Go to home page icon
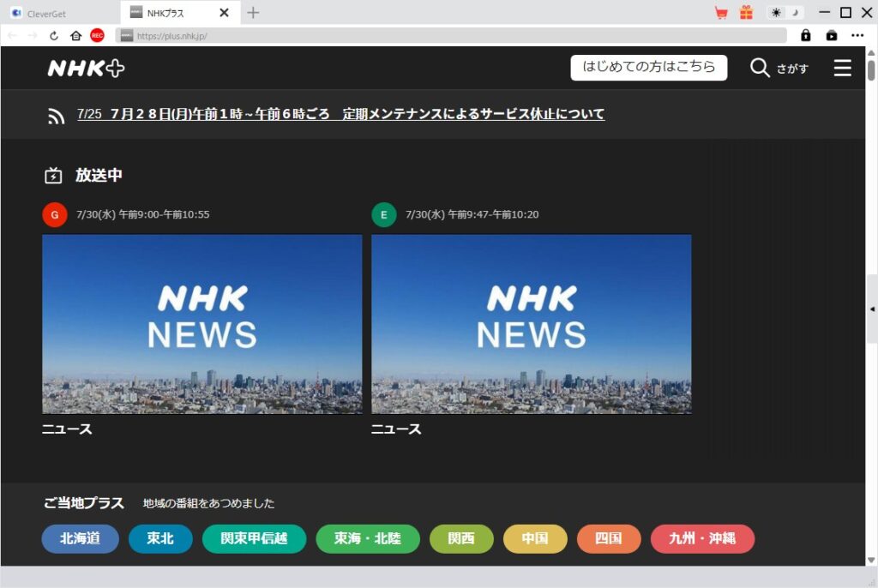 pos(75,36)
